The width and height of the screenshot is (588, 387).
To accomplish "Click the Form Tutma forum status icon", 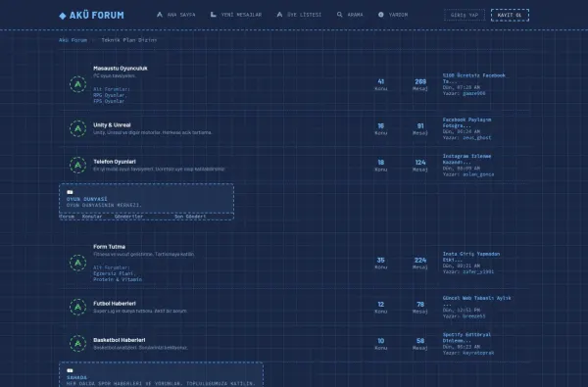I will tap(78, 263).
